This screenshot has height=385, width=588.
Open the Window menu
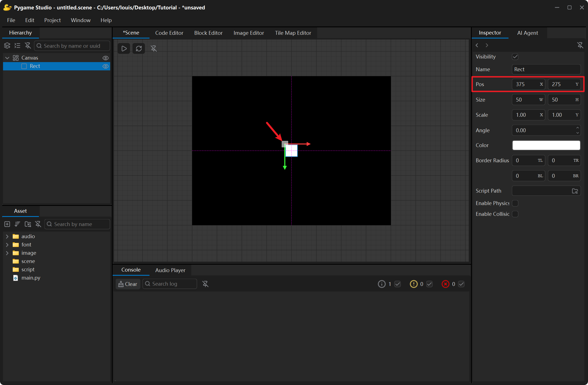point(81,20)
